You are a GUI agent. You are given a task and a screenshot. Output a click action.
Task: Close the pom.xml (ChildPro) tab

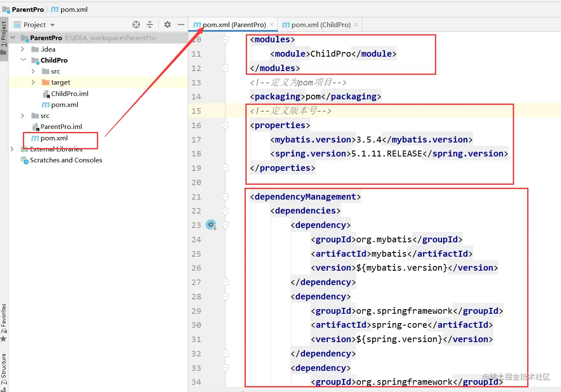(x=356, y=25)
